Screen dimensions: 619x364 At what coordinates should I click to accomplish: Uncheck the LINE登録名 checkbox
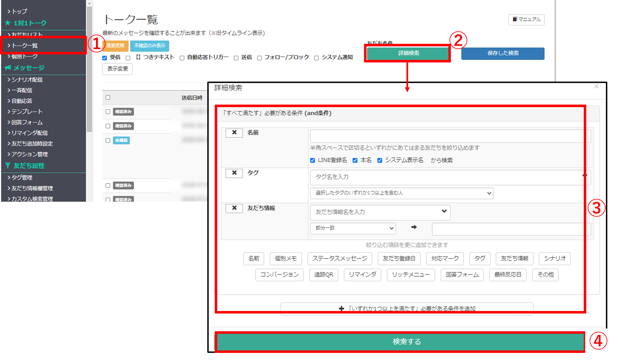click(x=312, y=160)
